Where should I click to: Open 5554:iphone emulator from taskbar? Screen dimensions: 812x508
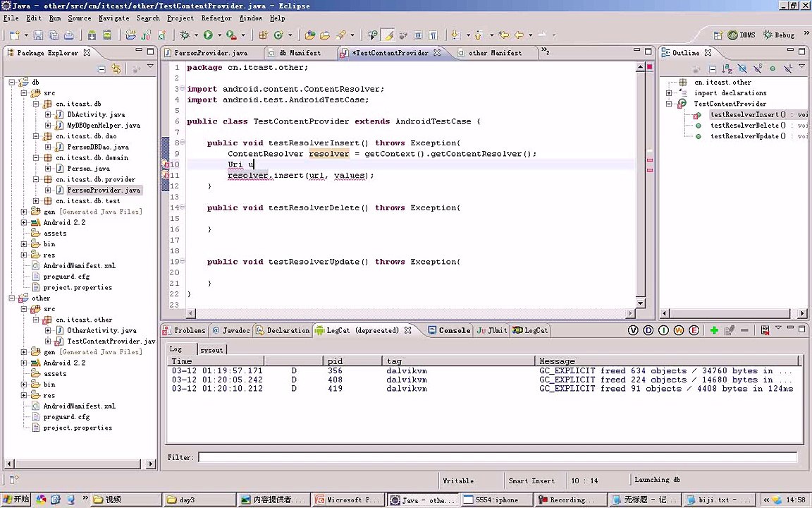(497, 500)
